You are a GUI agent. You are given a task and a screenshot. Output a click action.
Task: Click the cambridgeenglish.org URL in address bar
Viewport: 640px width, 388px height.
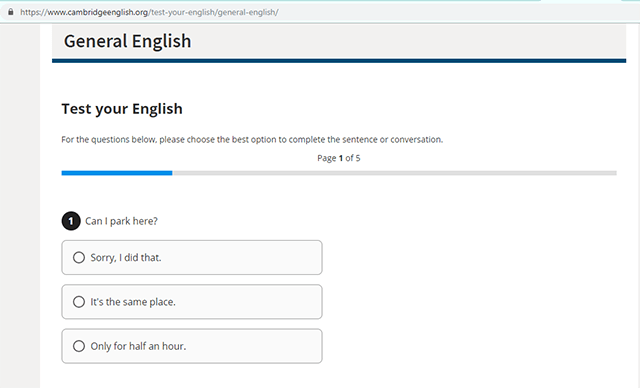coord(149,12)
